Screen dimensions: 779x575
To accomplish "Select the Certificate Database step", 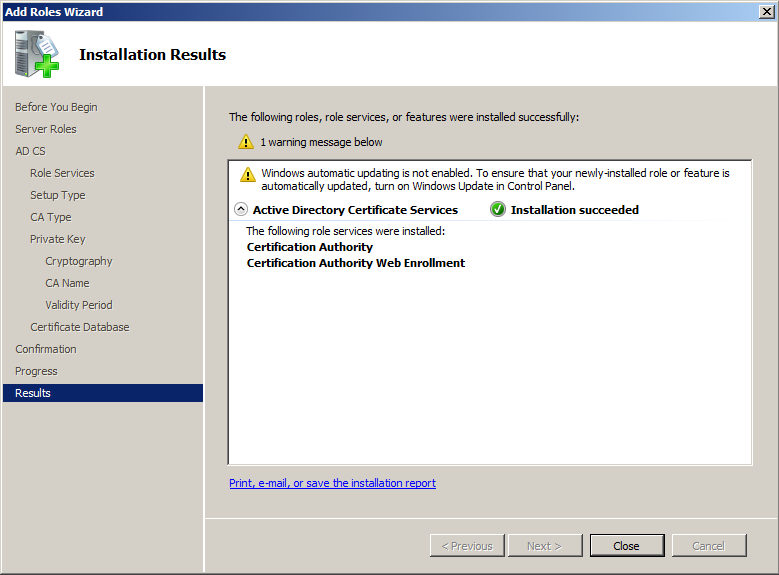I will click(80, 327).
